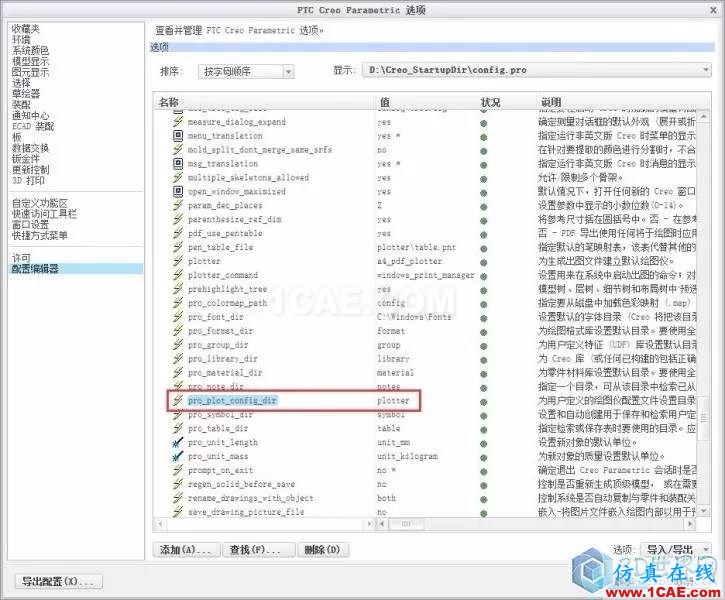Open the 导入/导出 options dropdown
The height and width of the screenshot is (600, 725).
coord(676,550)
